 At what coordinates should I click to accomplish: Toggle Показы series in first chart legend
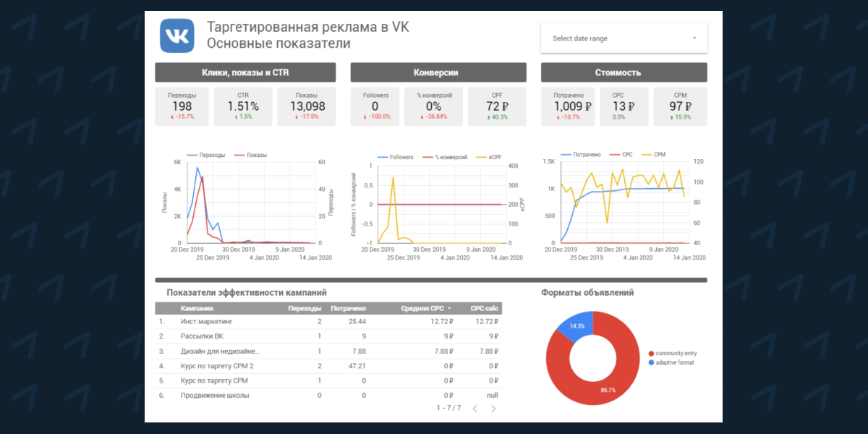[250, 155]
